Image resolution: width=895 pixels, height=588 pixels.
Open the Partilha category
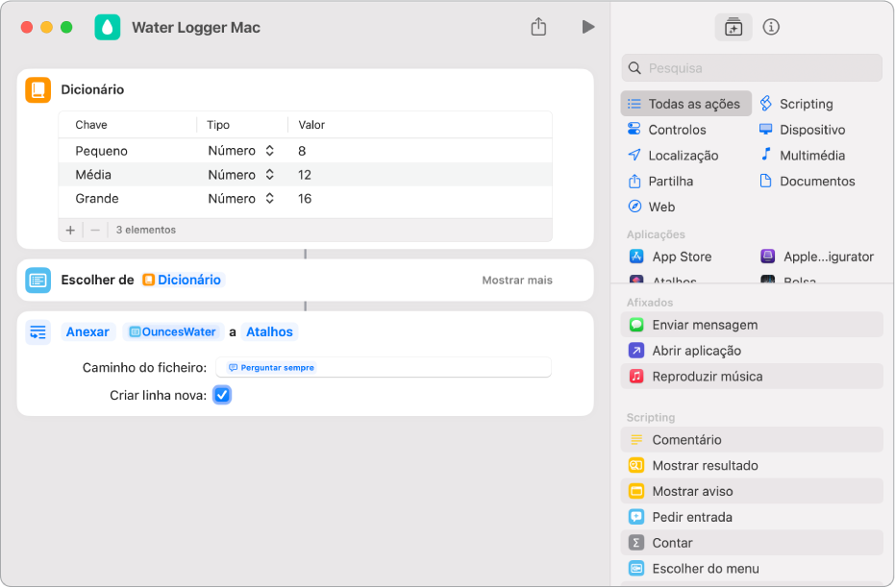(660, 182)
